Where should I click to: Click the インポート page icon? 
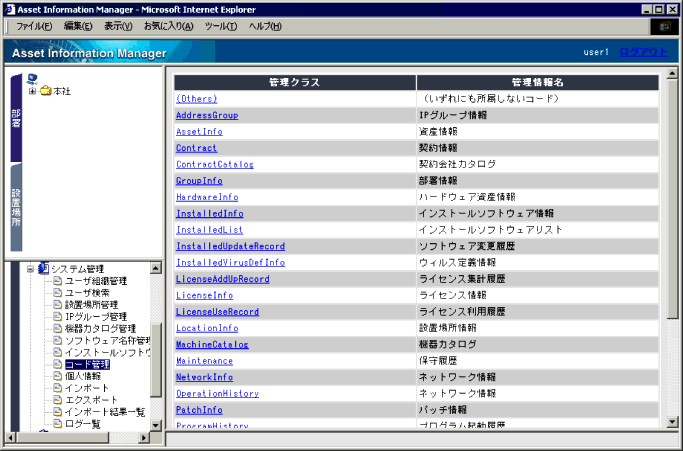pos(57,388)
